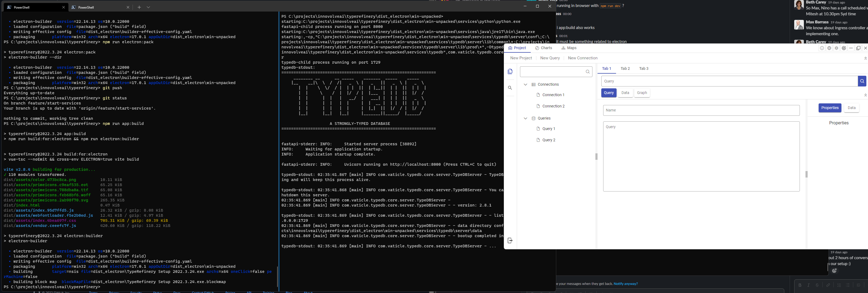Click the splitter handle before the Properties panel
This screenshot has height=293, width=868.
coord(806,174)
